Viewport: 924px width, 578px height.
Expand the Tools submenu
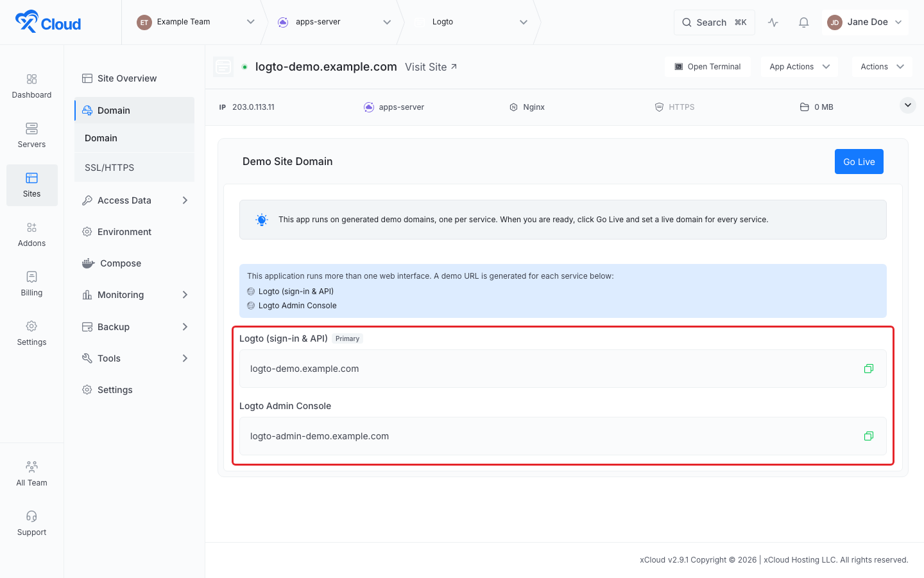point(185,358)
